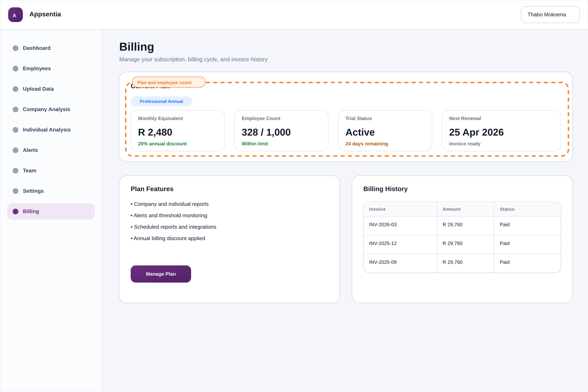The image size is (588, 392).
Task: Open the Dashboard page
Action: coord(51,48)
